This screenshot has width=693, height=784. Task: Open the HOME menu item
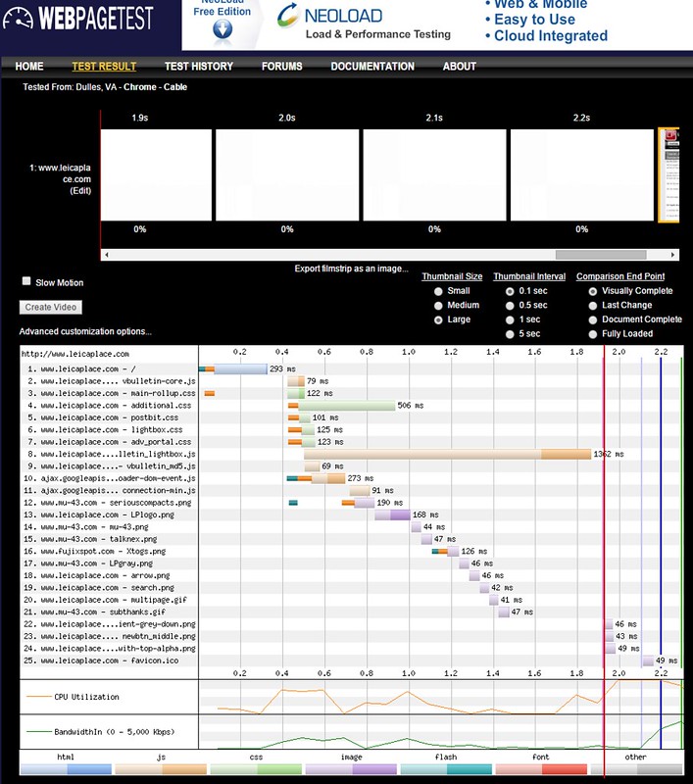tap(29, 66)
